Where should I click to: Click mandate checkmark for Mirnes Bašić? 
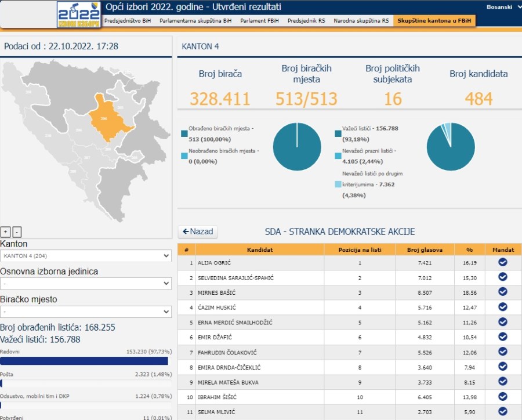pyautogui.click(x=502, y=292)
